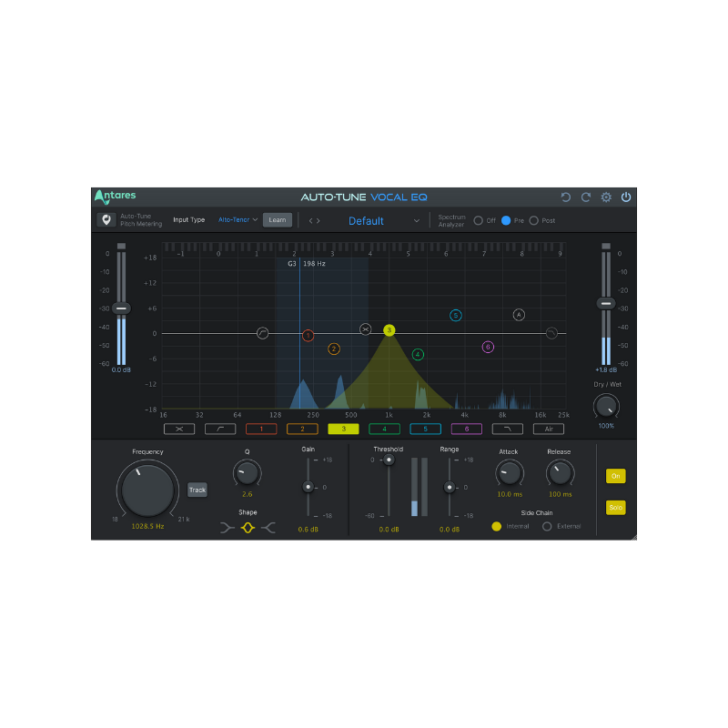Select the low-cut filter band icon
728x728 pixels.
[x=220, y=429]
